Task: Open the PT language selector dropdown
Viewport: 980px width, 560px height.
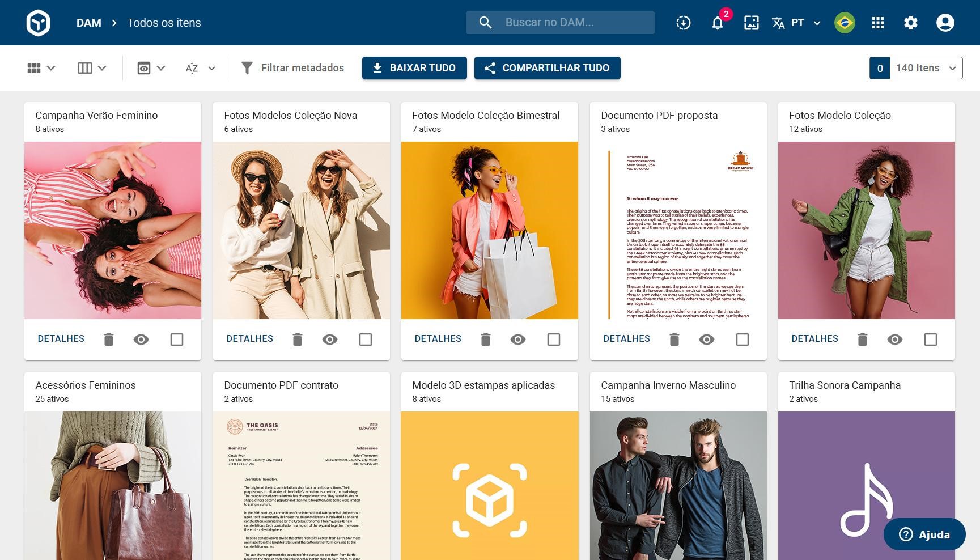Action: (796, 23)
